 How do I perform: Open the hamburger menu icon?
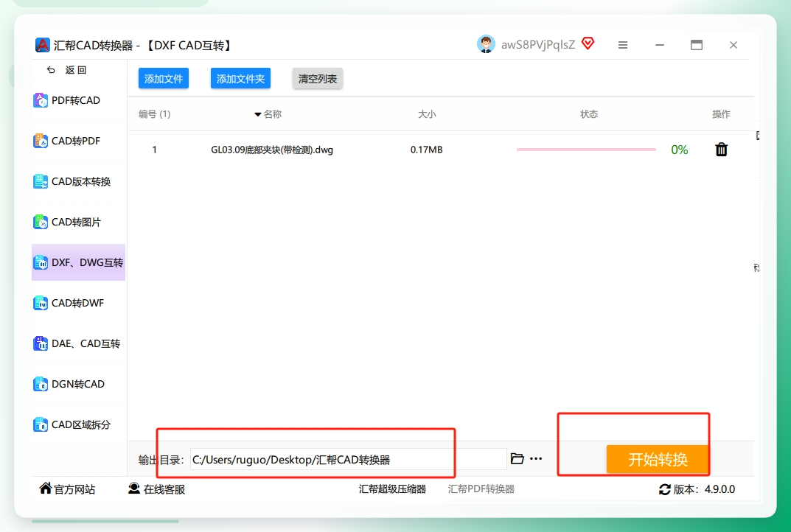click(x=623, y=45)
